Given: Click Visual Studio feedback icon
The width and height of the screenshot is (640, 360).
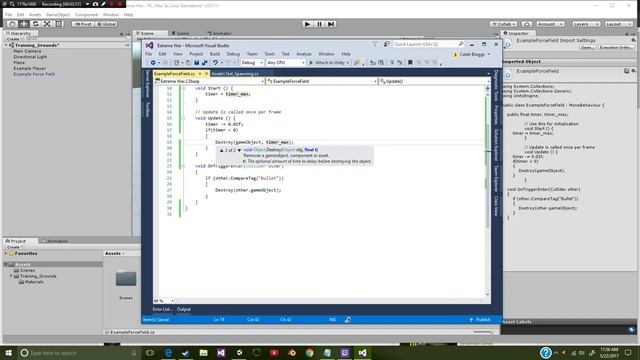Looking at the screenshot, I should pos(386,44).
